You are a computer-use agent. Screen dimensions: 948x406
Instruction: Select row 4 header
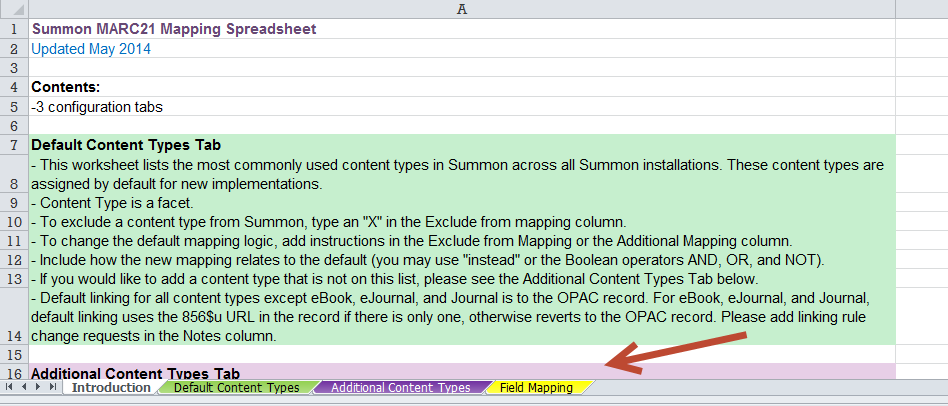coord(14,87)
